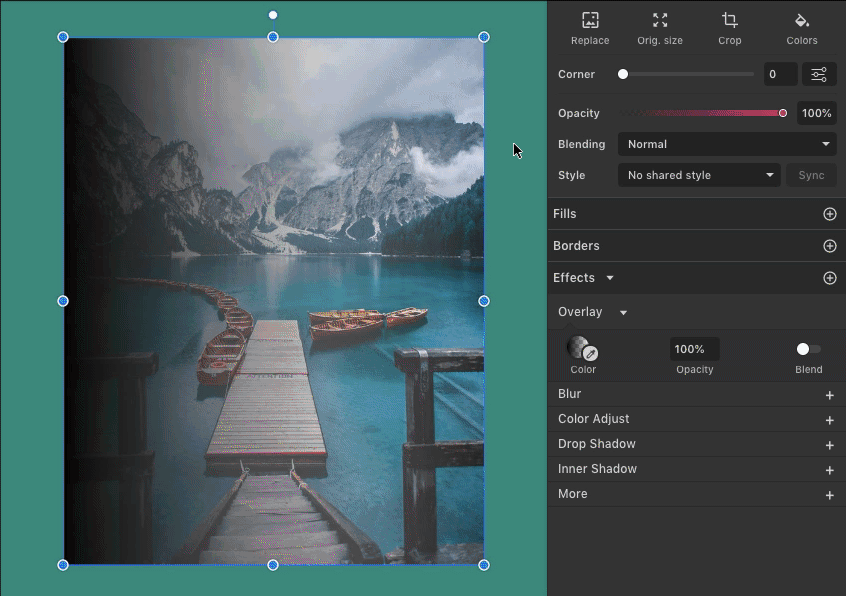
Task: Collapse the Effects section
Action: pyautogui.click(x=610, y=278)
